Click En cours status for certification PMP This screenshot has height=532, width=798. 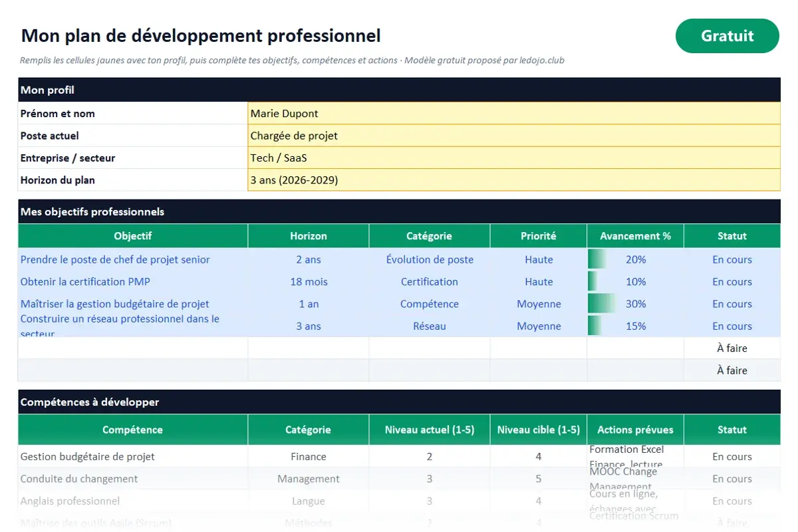point(732,282)
